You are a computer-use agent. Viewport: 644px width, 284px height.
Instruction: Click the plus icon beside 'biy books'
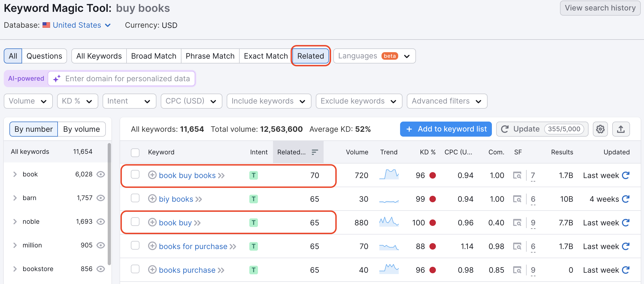click(x=152, y=199)
